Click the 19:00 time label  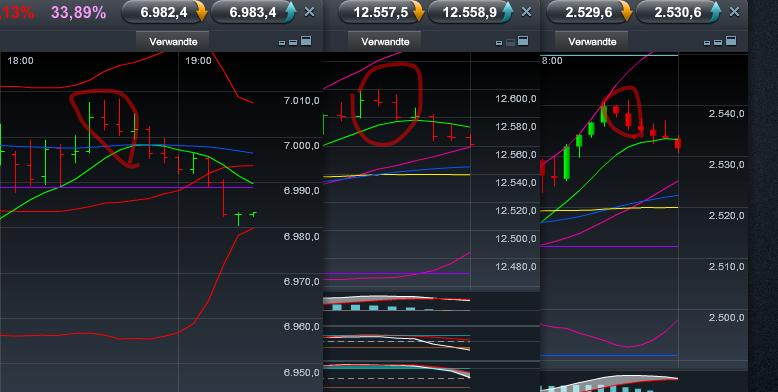(198, 61)
